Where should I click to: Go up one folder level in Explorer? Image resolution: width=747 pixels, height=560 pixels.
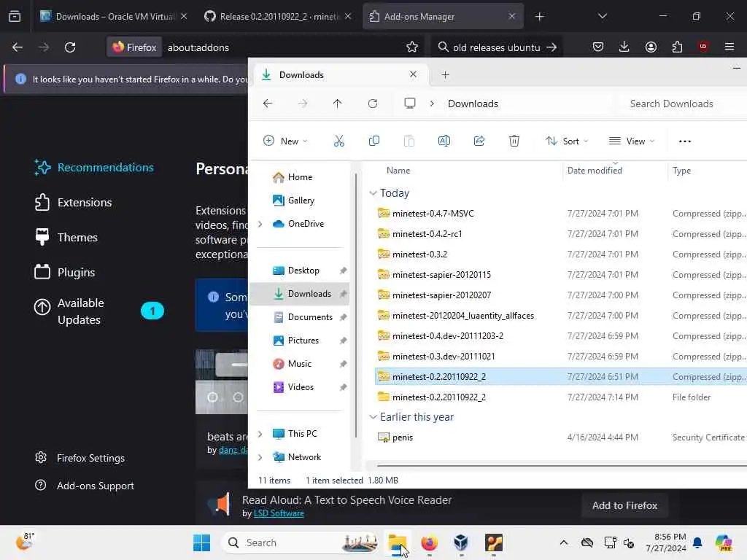pyautogui.click(x=337, y=104)
